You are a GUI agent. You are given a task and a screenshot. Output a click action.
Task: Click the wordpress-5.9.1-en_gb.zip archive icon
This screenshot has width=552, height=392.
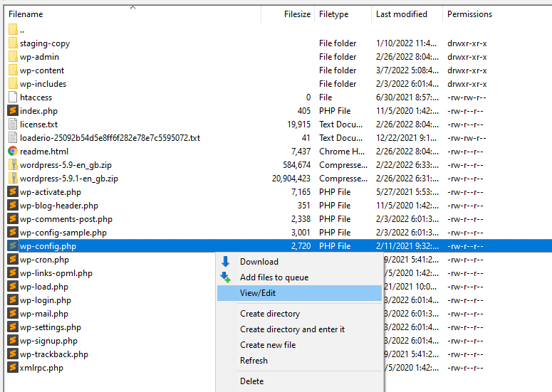(x=13, y=179)
